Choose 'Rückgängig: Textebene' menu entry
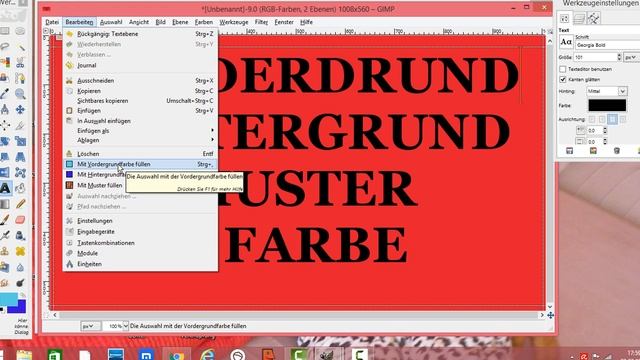The height and width of the screenshot is (360, 640). [x=140, y=34]
